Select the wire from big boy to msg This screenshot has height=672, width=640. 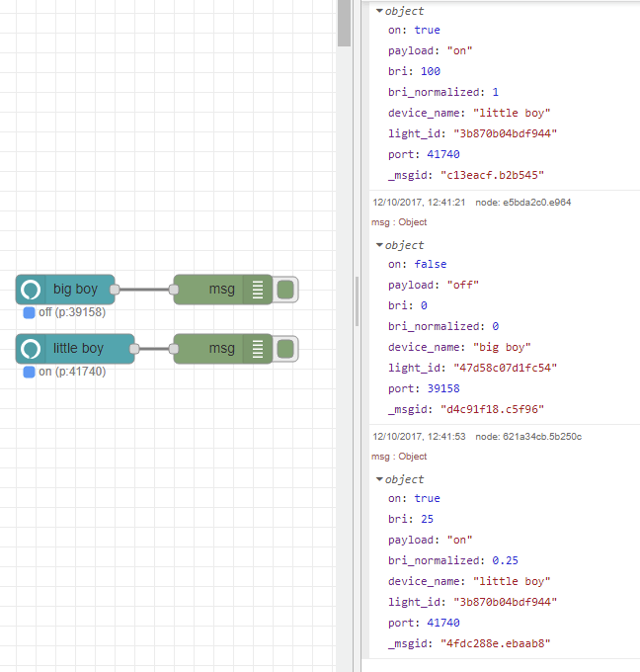point(144,290)
